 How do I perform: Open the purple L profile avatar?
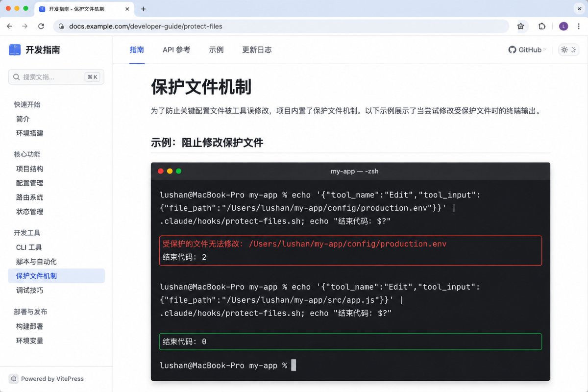pos(563,26)
